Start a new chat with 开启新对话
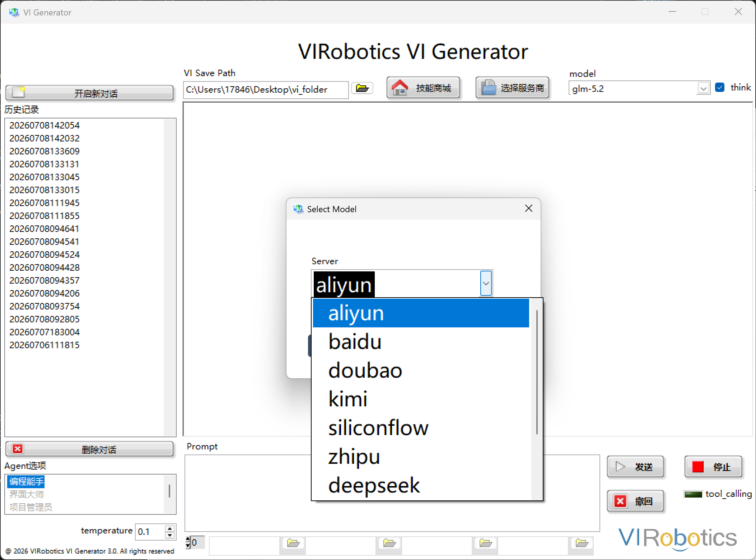Screen dimensions: 756x560 click(x=89, y=93)
